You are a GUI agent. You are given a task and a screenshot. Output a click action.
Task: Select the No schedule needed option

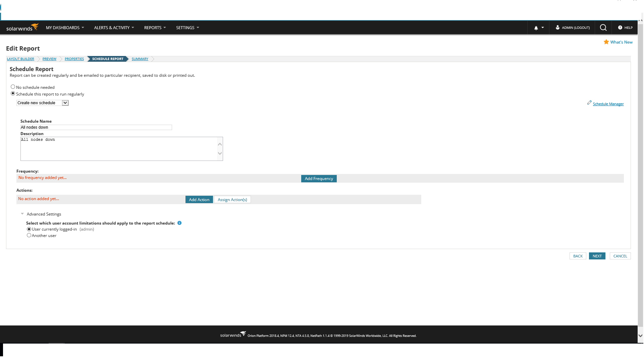13,87
